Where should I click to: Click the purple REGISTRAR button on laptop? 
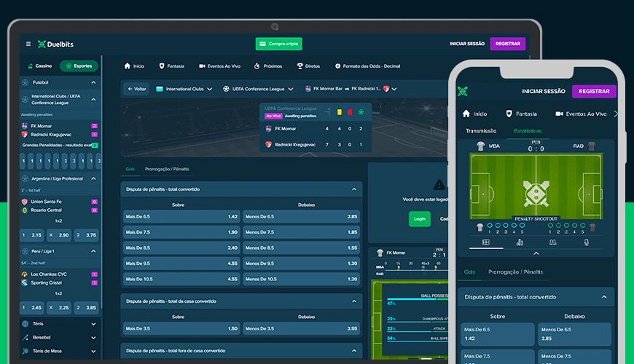508,44
